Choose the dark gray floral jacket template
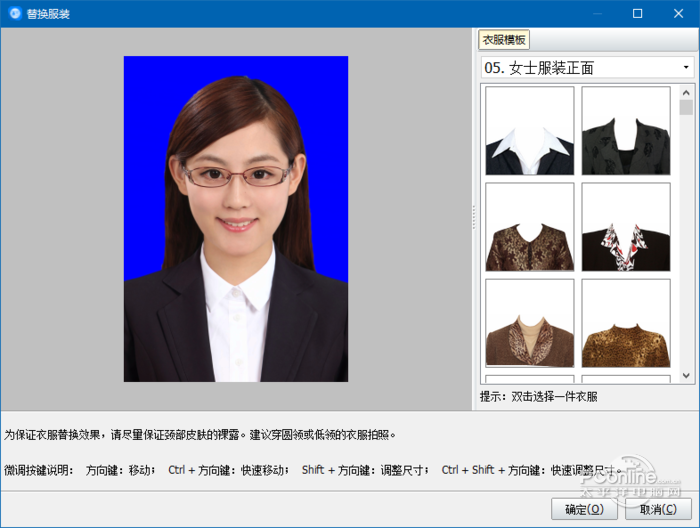 pos(626,131)
